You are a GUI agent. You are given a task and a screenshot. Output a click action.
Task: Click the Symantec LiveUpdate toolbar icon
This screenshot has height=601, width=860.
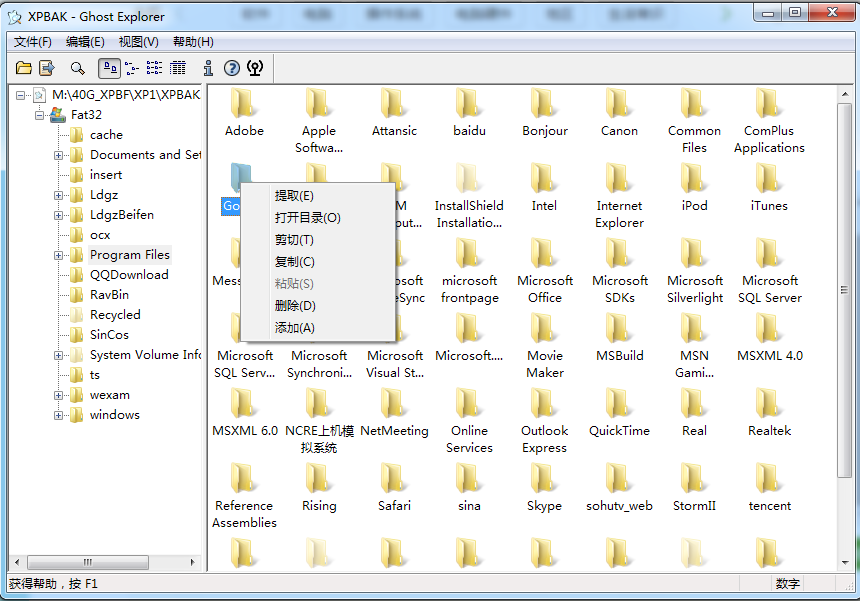click(255, 68)
